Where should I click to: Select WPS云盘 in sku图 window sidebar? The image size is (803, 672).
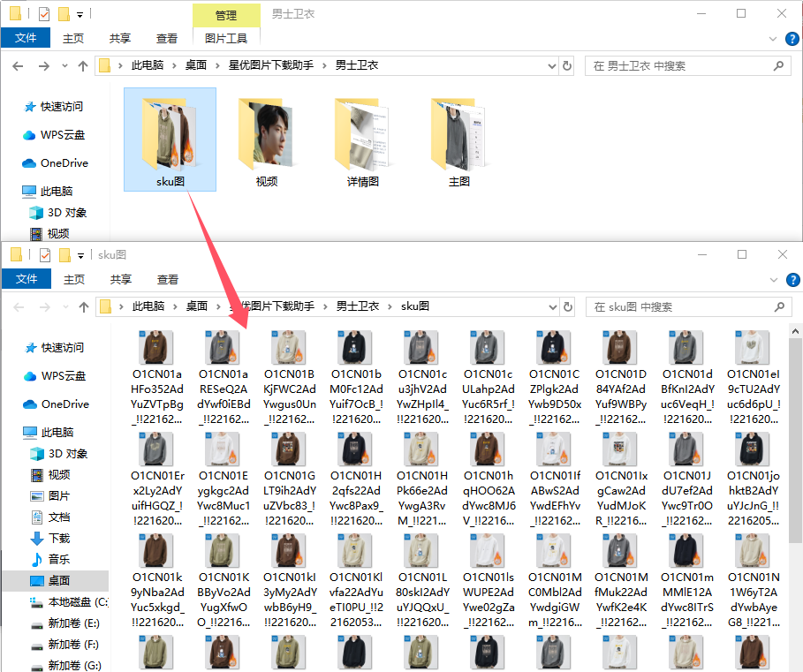[55, 376]
